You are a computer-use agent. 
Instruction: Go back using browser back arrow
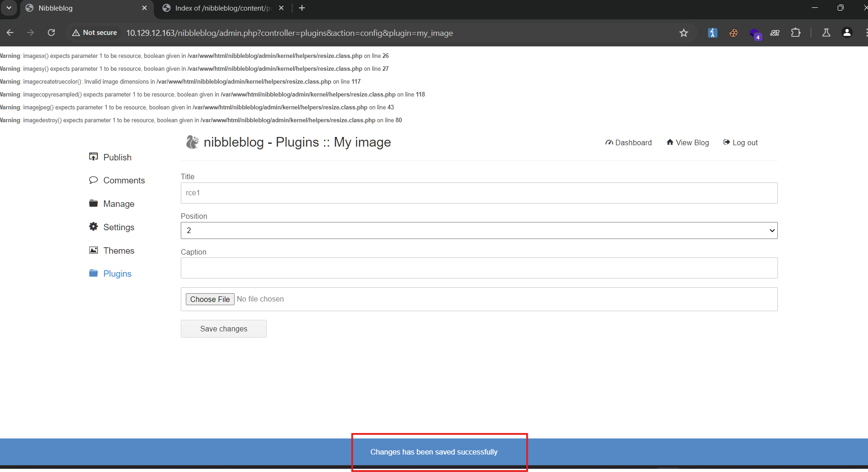(x=10, y=33)
